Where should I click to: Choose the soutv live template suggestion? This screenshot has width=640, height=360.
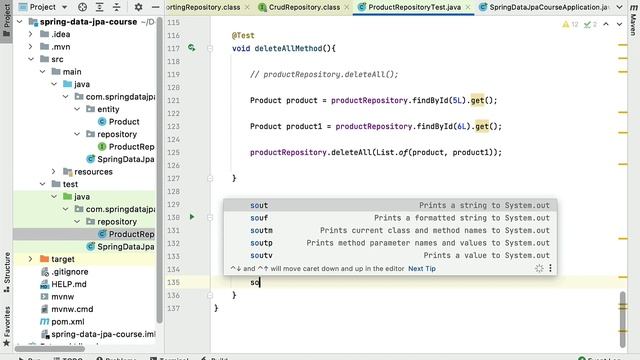coord(390,255)
